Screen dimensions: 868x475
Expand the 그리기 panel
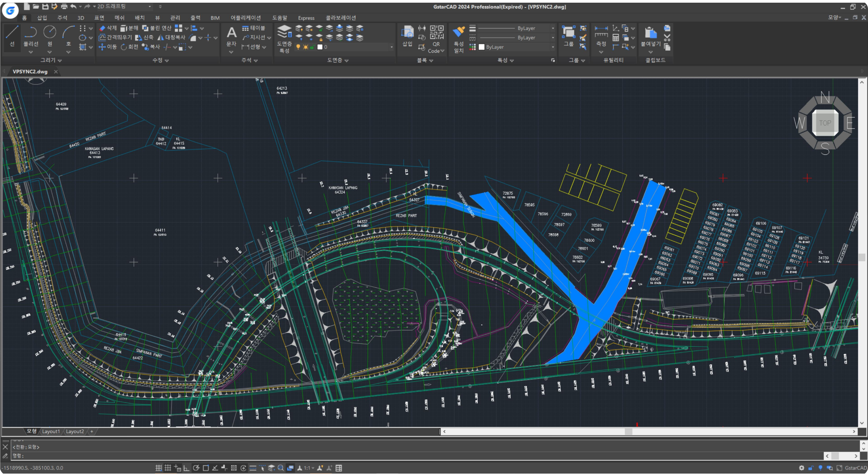(51, 60)
